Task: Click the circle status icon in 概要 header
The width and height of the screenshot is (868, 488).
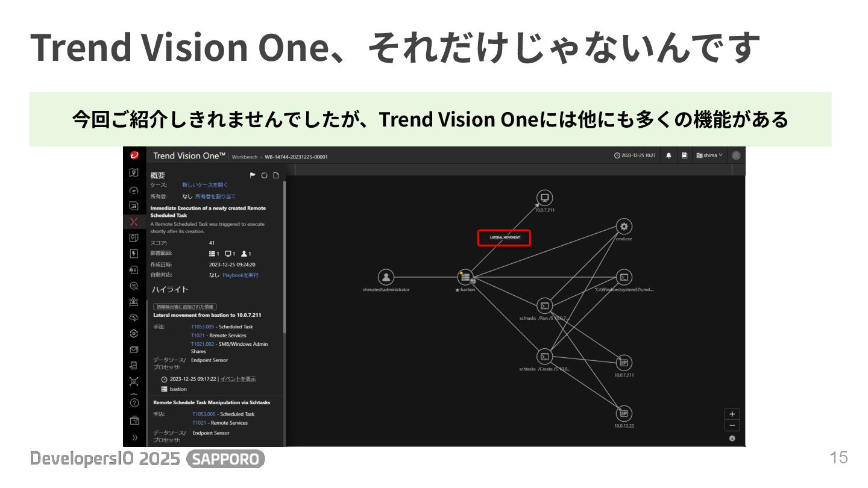Action: (264, 175)
